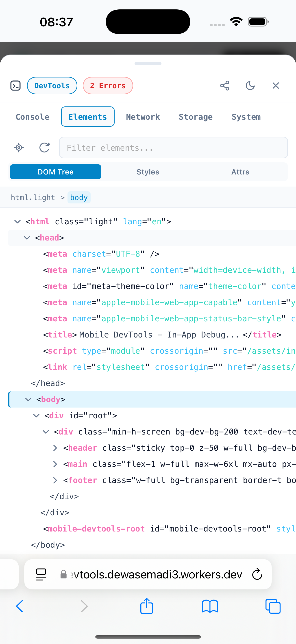Toggle dark mode moon icon
296x644 pixels.
click(x=250, y=86)
